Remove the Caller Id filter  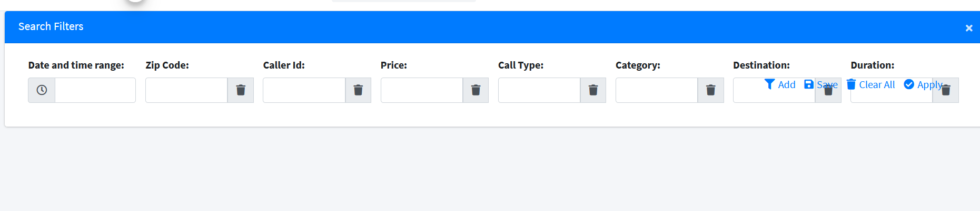(358, 90)
